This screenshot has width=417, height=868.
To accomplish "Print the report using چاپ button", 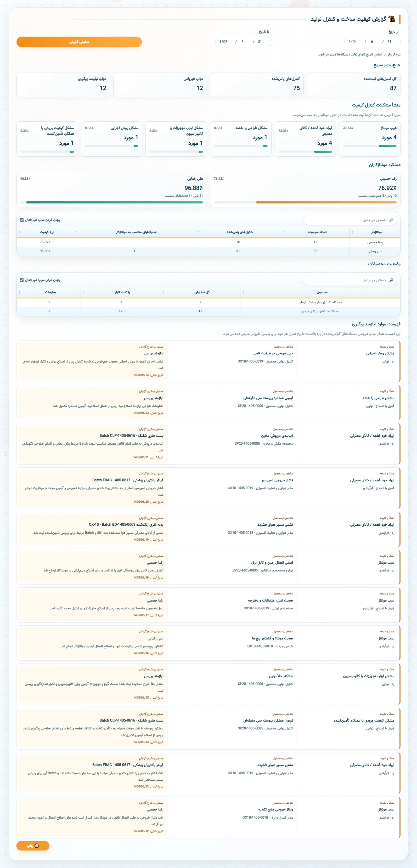I will [33, 846].
